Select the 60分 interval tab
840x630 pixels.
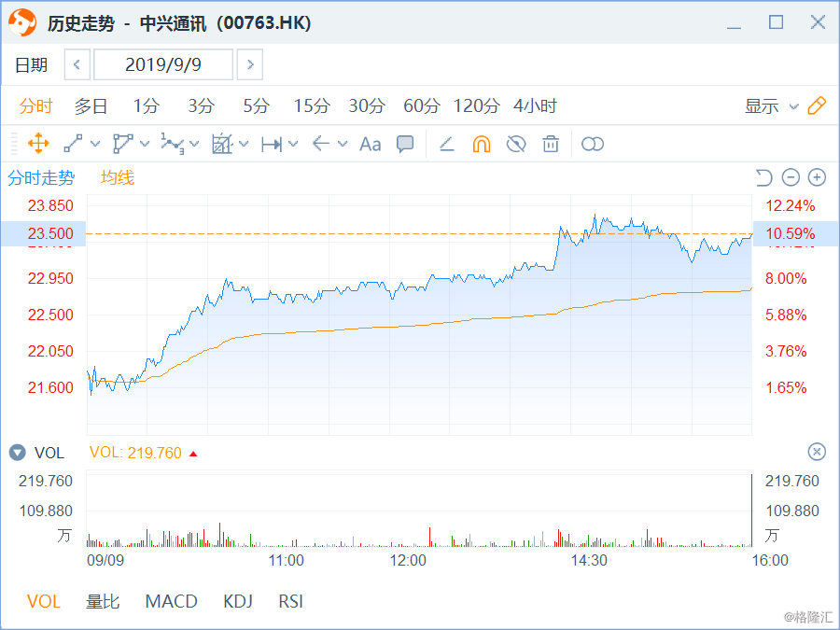point(422,106)
